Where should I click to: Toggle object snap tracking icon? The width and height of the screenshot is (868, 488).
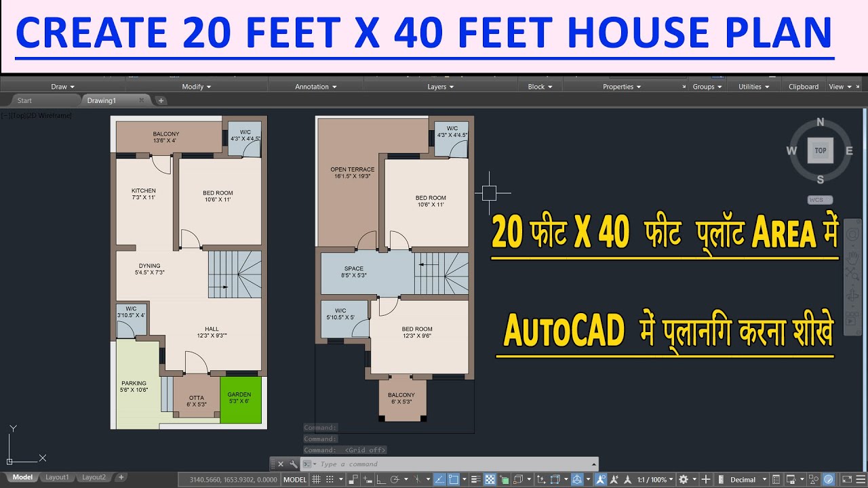[439, 479]
